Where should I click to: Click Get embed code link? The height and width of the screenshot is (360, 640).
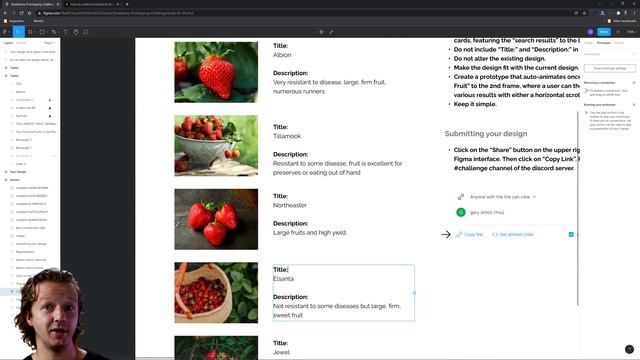click(513, 234)
